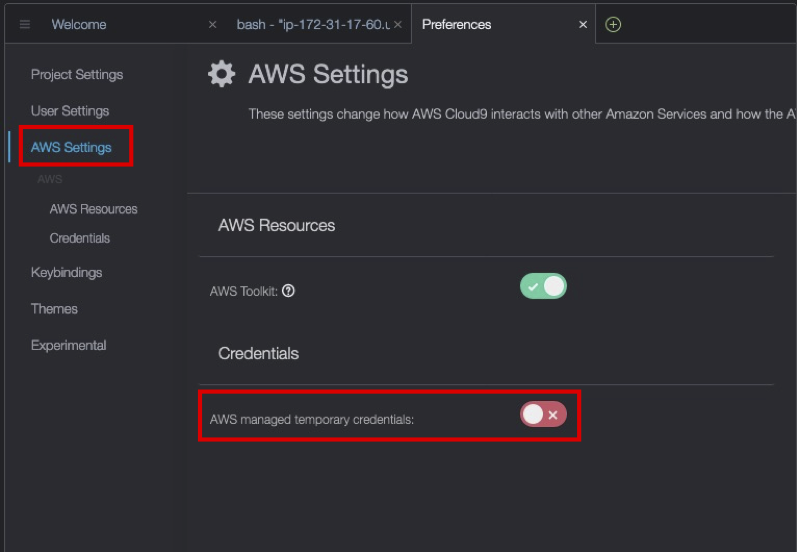The image size is (797, 552).
Task: Enable AWS managed temporary credentials toggle
Action: tap(543, 414)
